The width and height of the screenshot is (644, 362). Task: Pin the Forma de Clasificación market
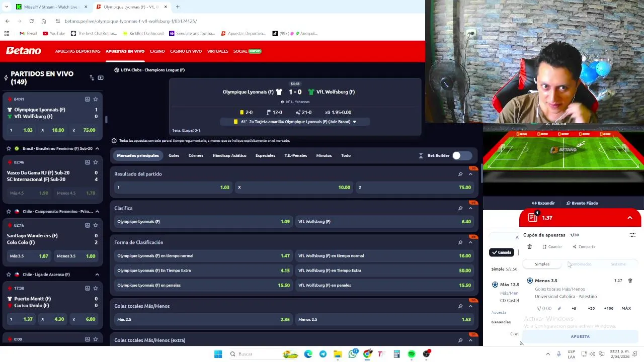click(460, 242)
